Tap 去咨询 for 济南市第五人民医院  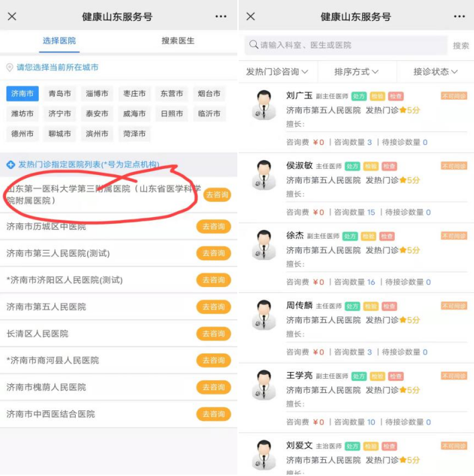pyautogui.click(x=214, y=307)
